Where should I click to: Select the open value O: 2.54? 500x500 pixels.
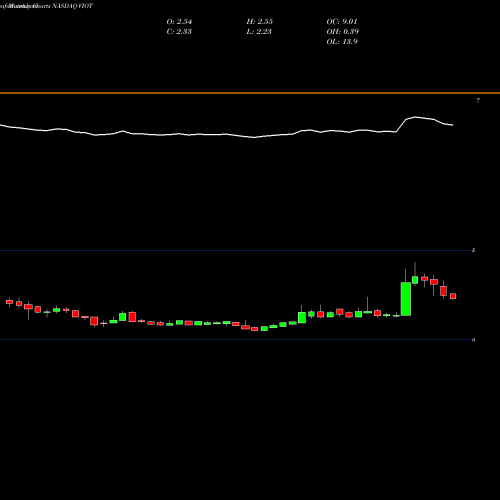[x=179, y=22]
